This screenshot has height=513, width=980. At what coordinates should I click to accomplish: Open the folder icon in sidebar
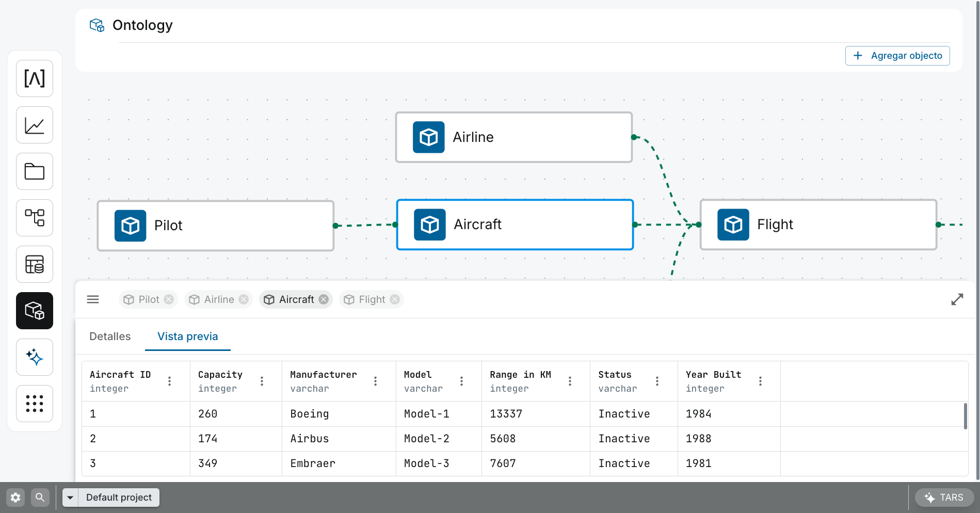[x=35, y=171]
